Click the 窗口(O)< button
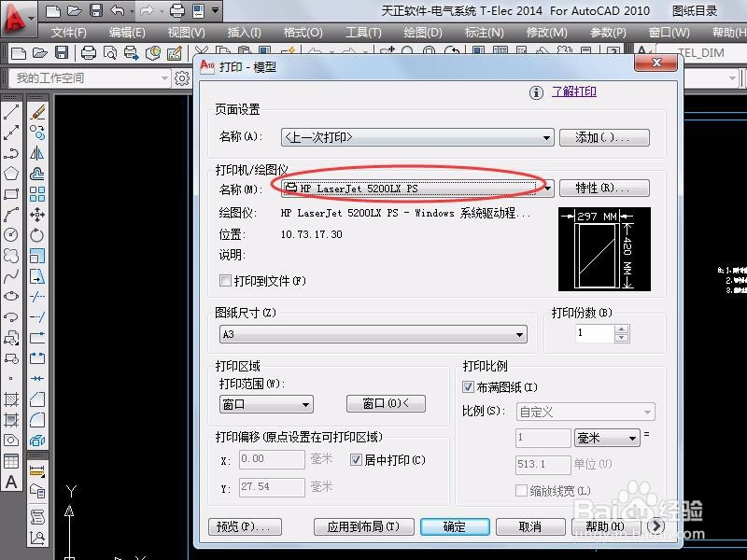747x560 pixels. click(x=386, y=404)
